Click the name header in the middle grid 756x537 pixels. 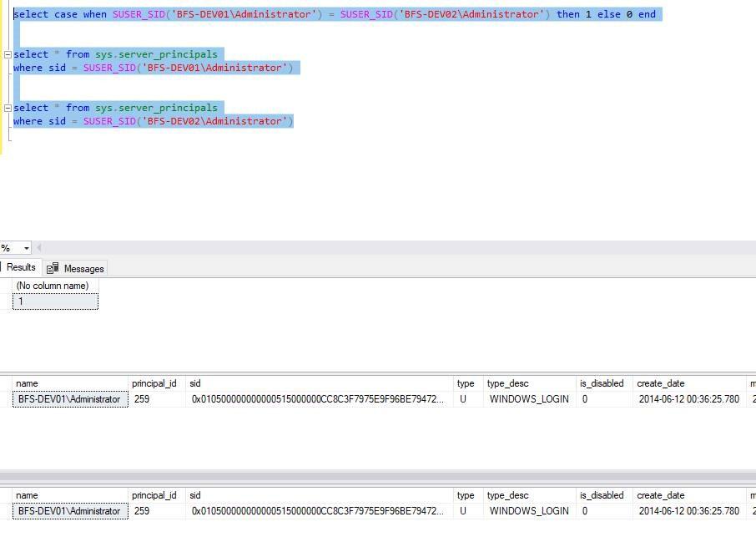pos(70,383)
